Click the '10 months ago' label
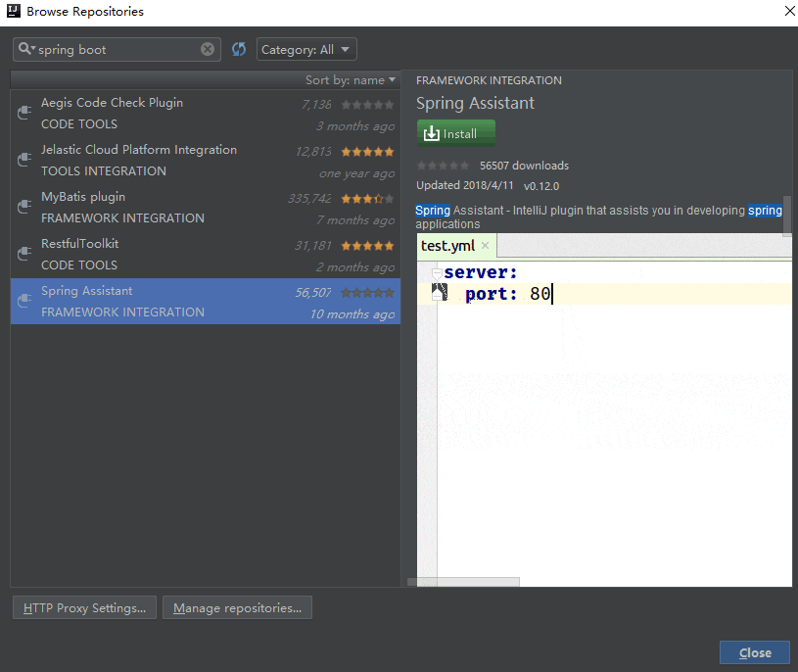Screen dimensions: 798x672 coord(352,314)
